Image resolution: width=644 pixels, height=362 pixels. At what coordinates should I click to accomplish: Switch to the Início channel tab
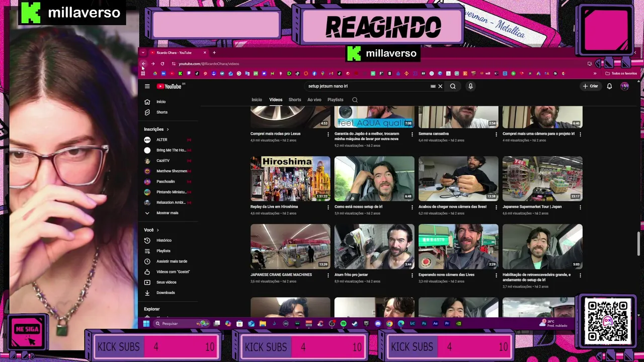(x=257, y=100)
